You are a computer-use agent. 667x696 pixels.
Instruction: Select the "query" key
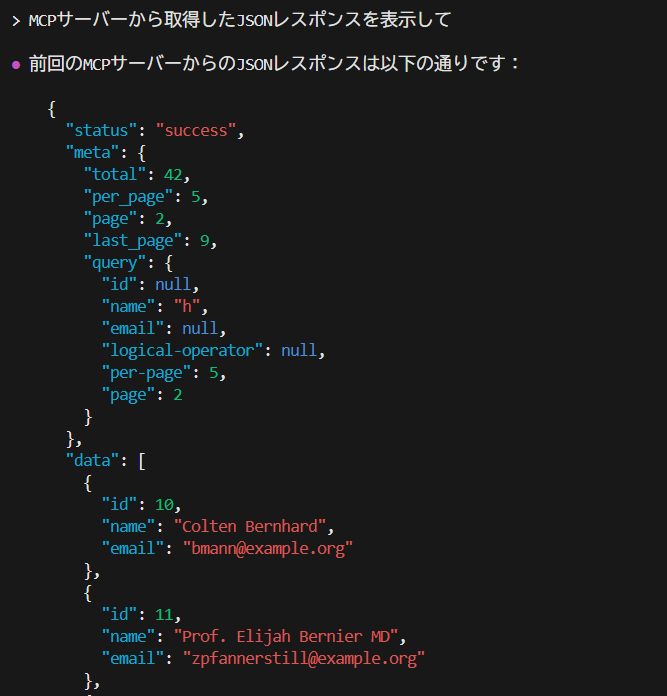pos(114,262)
